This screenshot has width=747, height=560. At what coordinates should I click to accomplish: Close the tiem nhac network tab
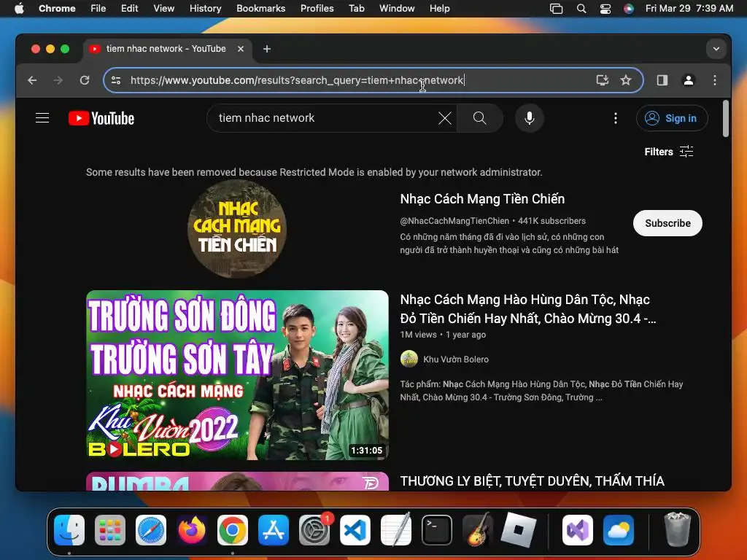pyautogui.click(x=241, y=49)
